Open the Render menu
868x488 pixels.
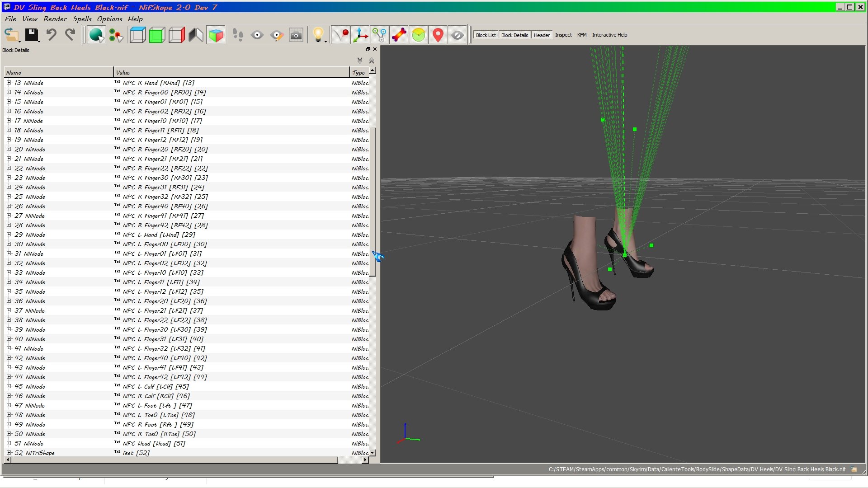tap(55, 19)
